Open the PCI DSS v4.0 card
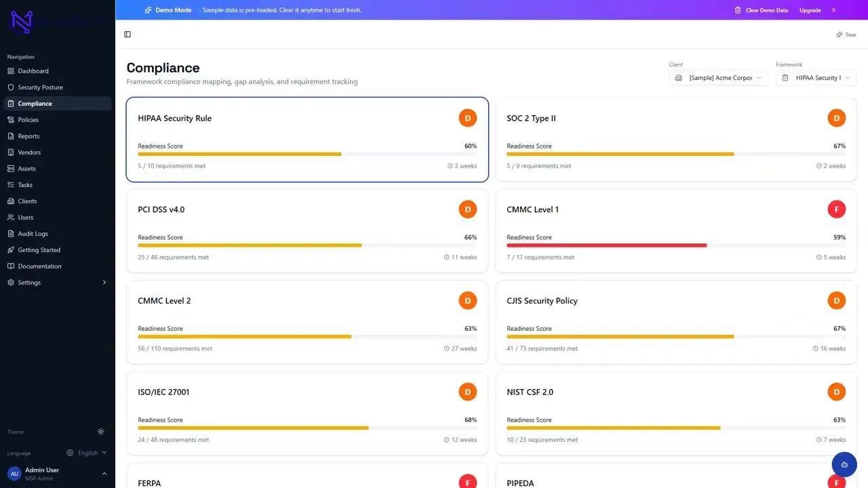 point(307,231)
